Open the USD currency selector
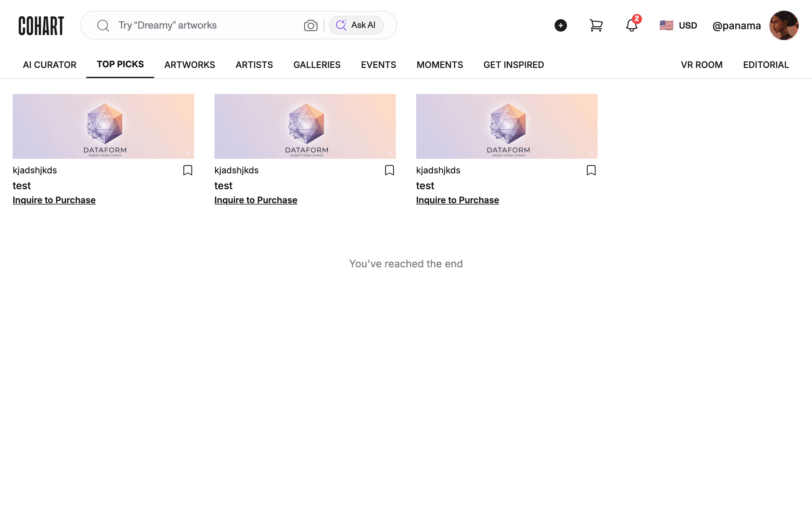Image resolution: width=812 pixels, height=508 pixels. tap(678, 25)
